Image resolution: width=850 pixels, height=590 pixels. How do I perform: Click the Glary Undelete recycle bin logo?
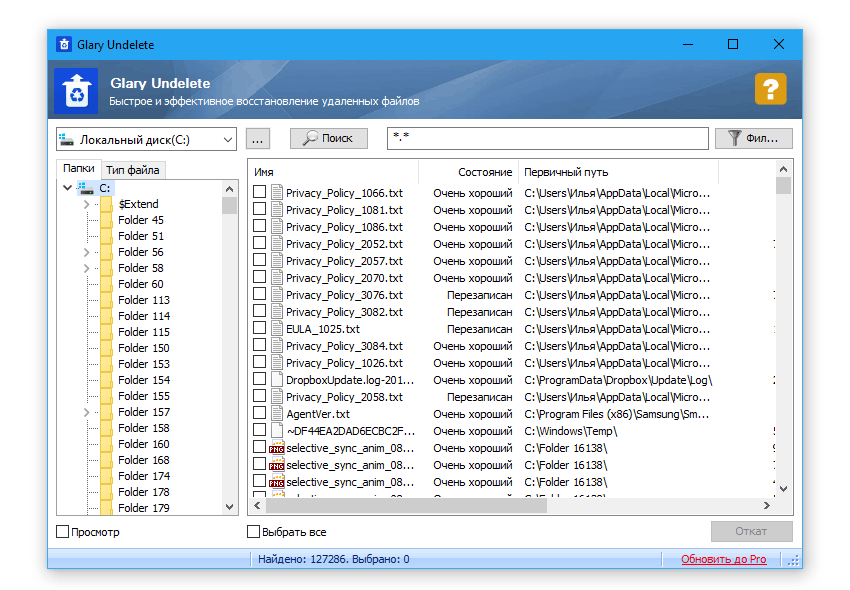(76, 91)
